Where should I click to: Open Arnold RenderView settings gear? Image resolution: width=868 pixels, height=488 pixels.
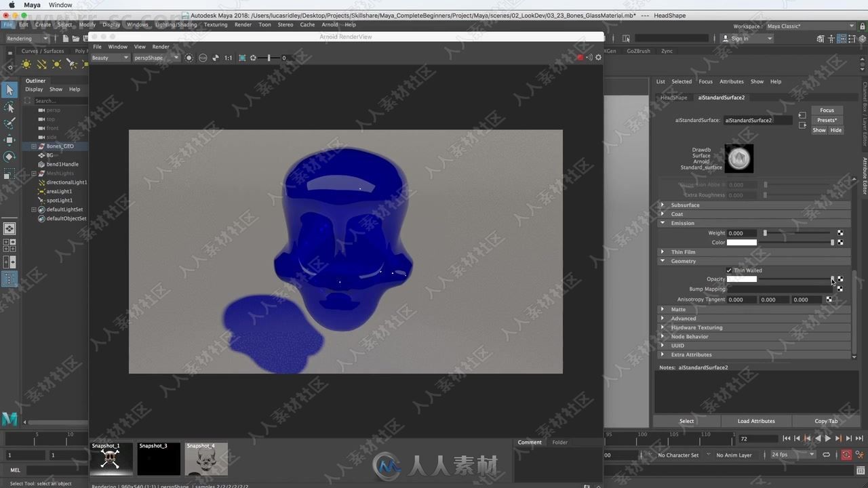tap(598, 58)
